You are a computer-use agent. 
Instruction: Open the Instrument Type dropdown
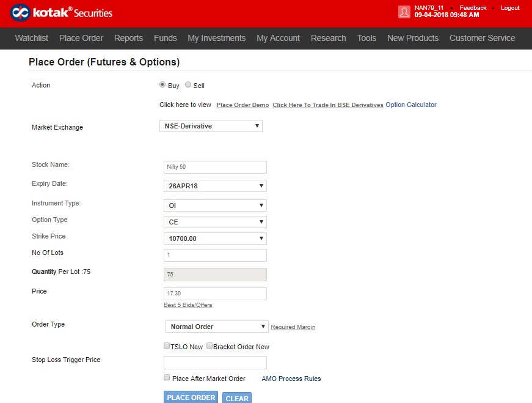pos(215,205)
